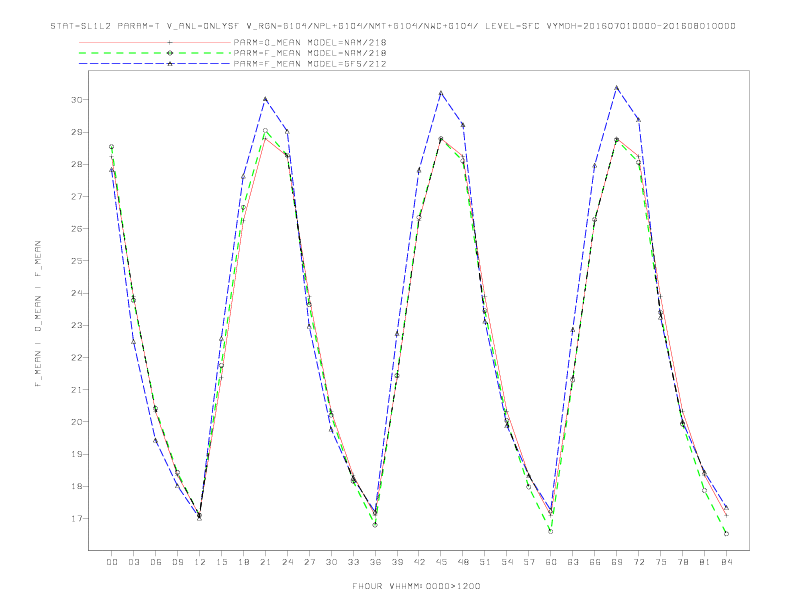The width and height of the screenshot is (792, 612).
Task: Click y-axis tick label 21
Action: click(77, 390)
